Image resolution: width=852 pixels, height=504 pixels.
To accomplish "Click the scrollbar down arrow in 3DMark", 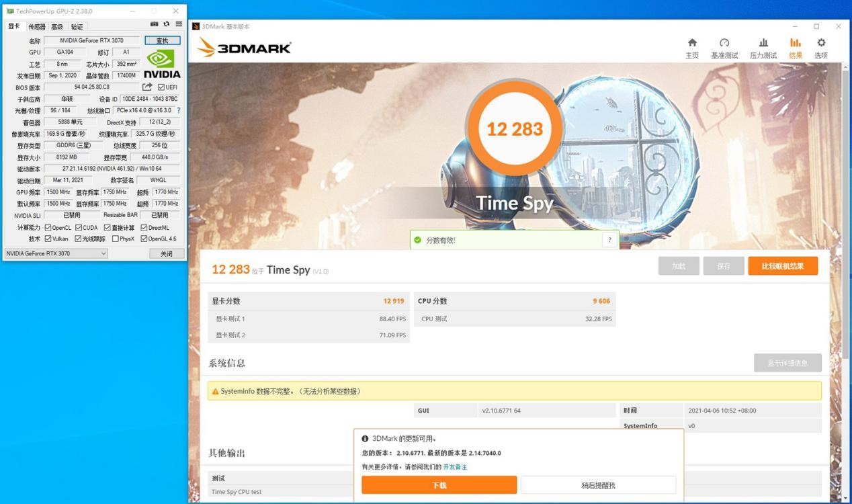I will click(845, 498).
